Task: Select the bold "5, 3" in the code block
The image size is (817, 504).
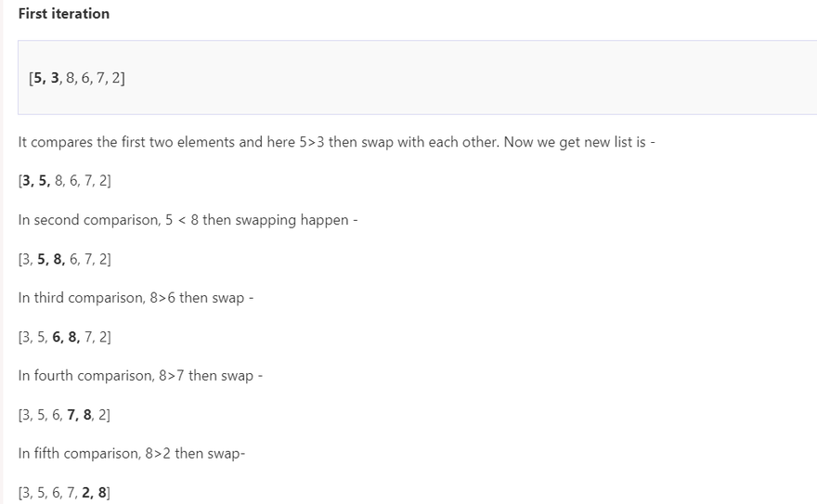Action: pos(47,78)
